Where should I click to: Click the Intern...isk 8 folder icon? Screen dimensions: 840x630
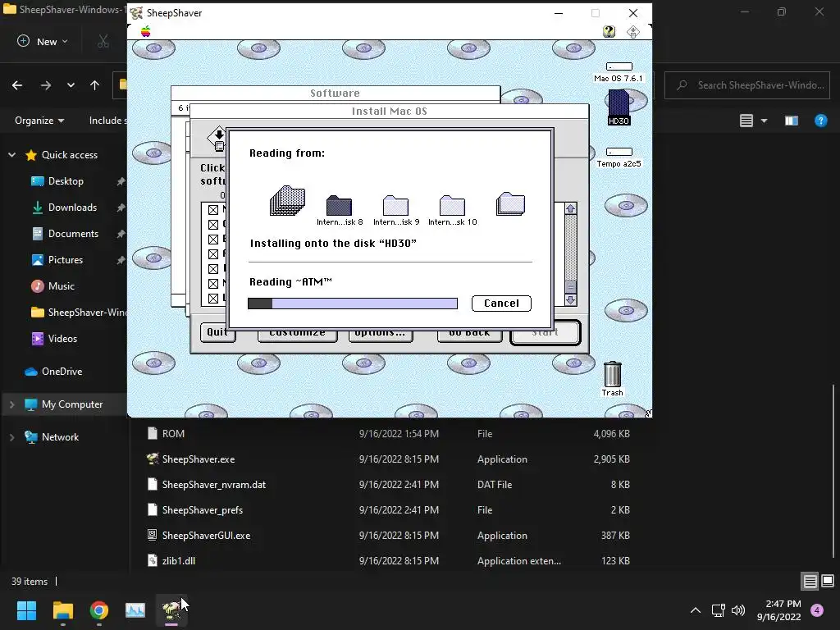click(x=339, y=206)
